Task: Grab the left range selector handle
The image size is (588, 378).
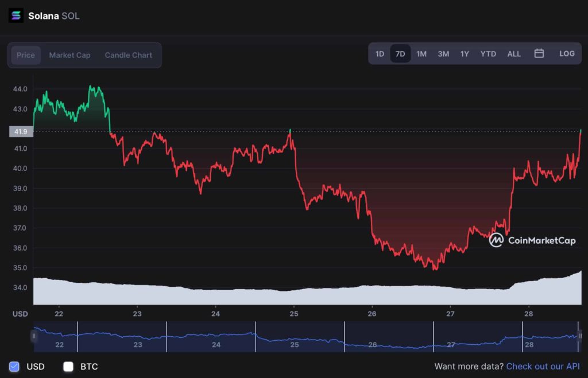Action: pos(34,336)
